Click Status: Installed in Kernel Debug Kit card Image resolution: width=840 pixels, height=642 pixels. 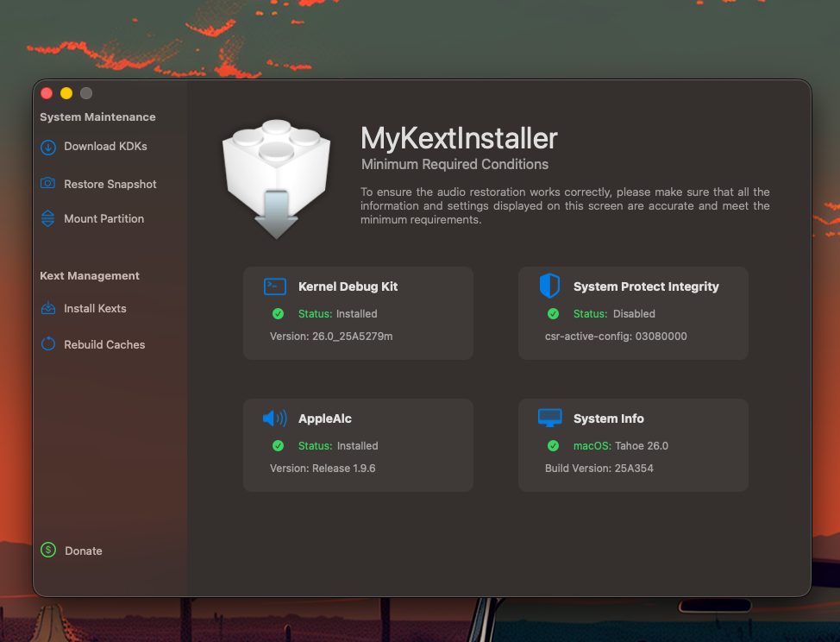tap(337, 313)
